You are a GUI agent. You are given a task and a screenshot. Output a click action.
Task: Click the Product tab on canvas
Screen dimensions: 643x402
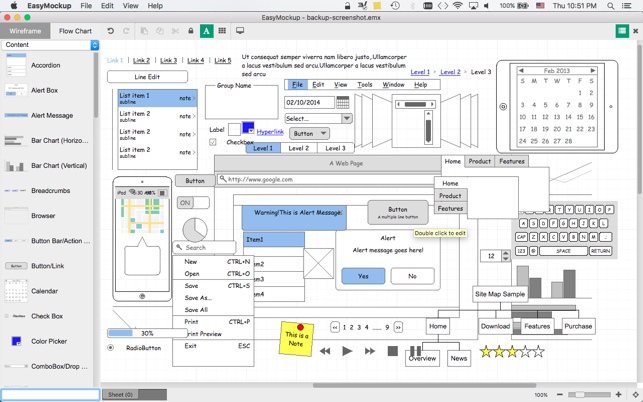click(479, 162)
